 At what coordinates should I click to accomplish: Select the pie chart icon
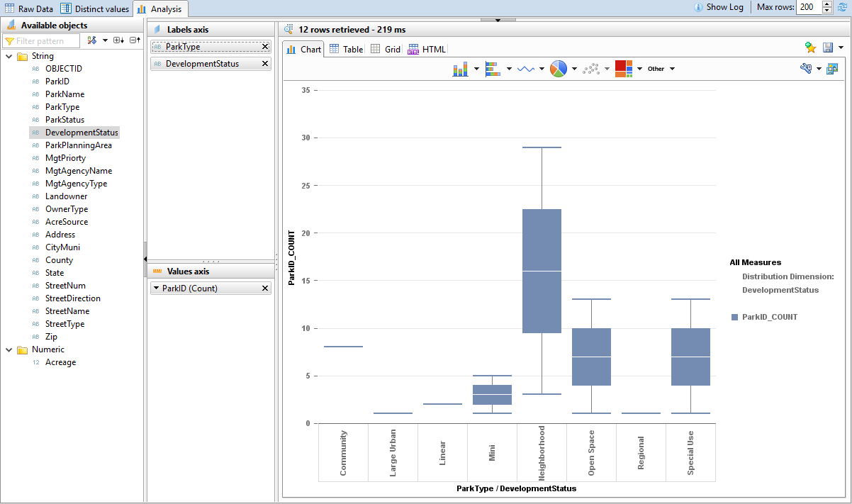559,69
